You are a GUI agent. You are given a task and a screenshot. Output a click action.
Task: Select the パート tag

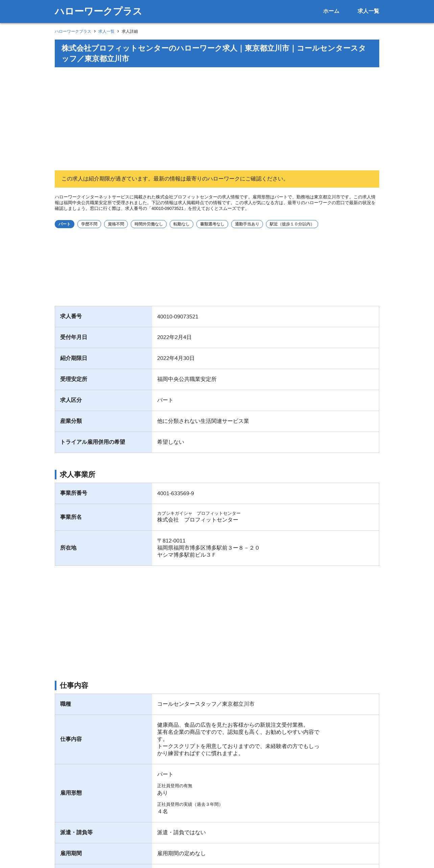(65, 224)
